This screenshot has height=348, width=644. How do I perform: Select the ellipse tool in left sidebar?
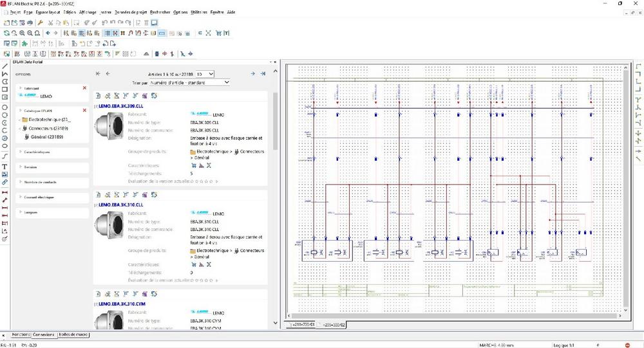[x=5, y=145]
